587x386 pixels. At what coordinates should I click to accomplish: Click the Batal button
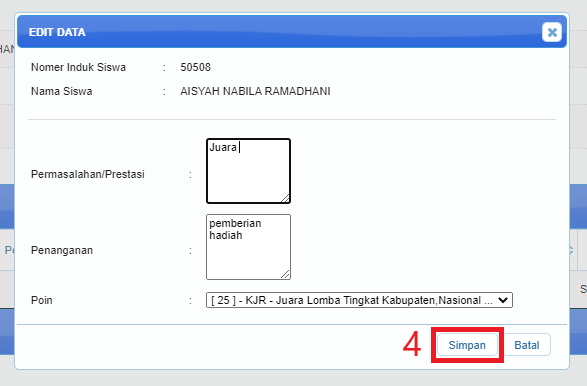click(527, 345)
